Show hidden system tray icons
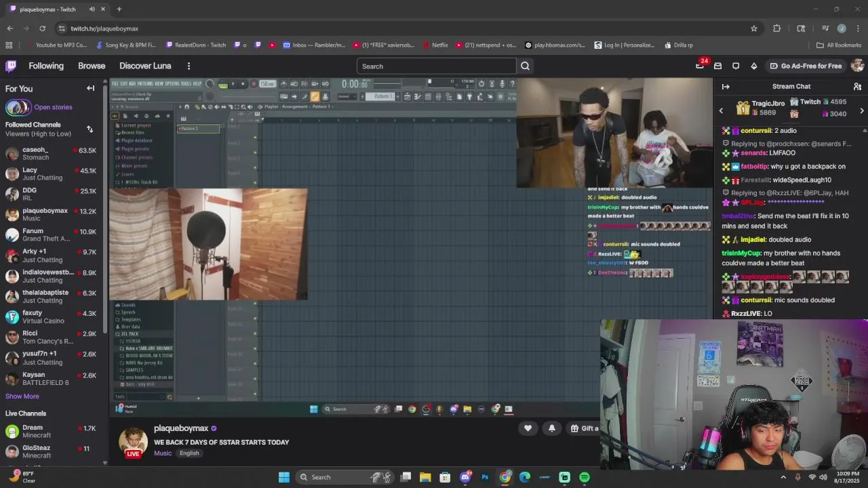The width and height of the screenshot is (868, 488). point(783,477)
